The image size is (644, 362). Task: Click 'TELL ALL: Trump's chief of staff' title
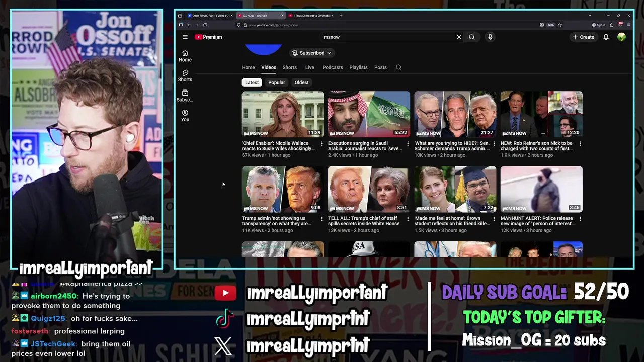click(x=364, y=221)
